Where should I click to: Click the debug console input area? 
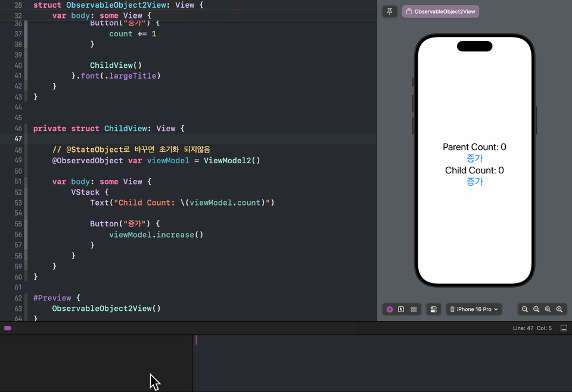(x=382, y=363)
